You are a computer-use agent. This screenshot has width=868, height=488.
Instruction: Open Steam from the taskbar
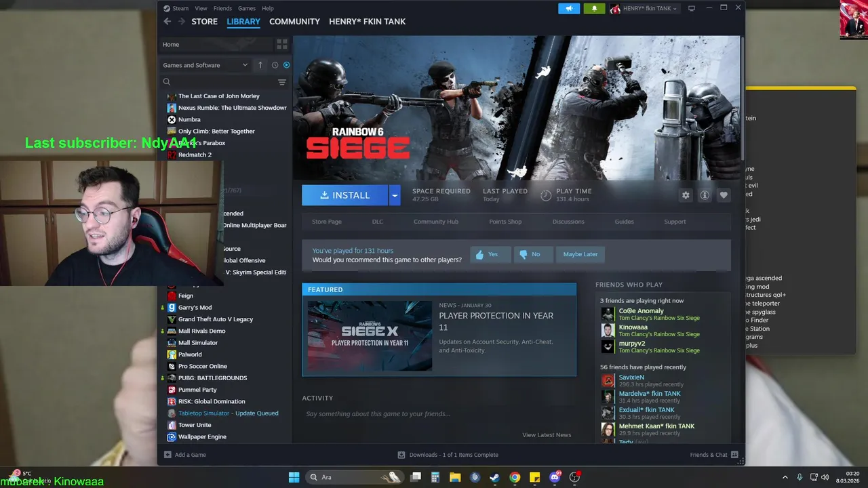pyautogui.click(x=495, y=477)
